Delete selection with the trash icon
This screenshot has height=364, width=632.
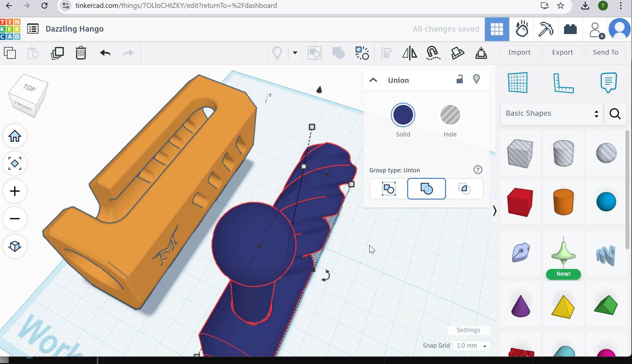click(x=81, y=53)
